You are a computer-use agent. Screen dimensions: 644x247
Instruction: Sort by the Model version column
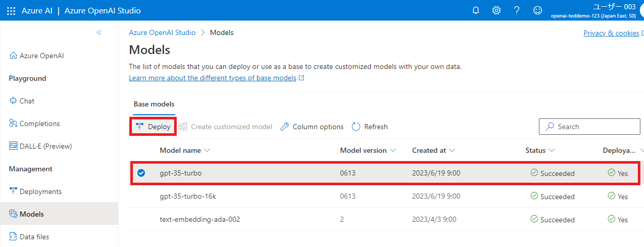coord(368,150)
